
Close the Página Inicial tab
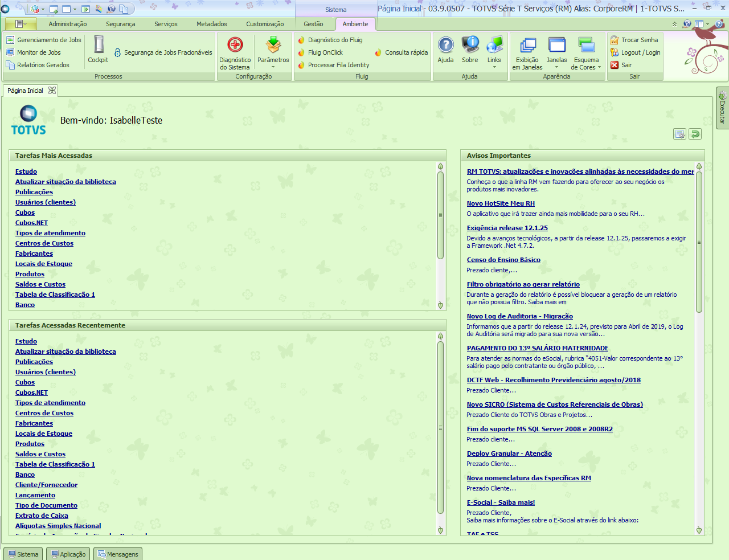coord(52,91)
